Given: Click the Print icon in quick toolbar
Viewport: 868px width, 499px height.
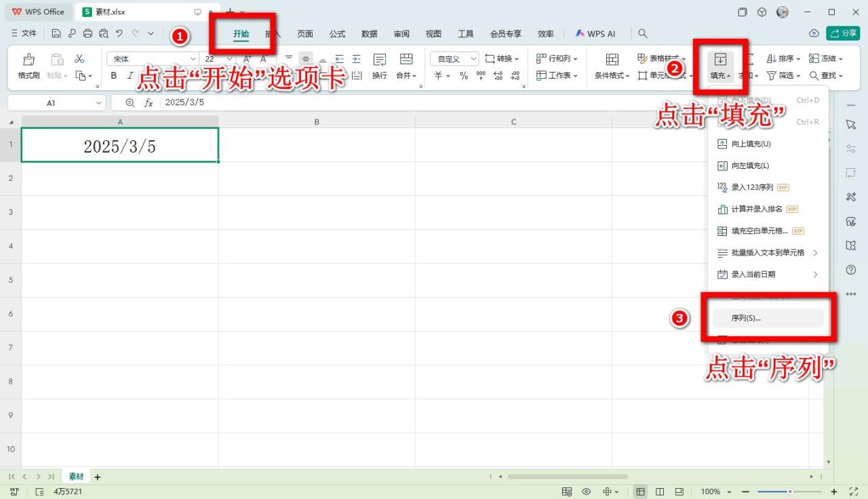Looking at the screenshot, I should point(87,33).
